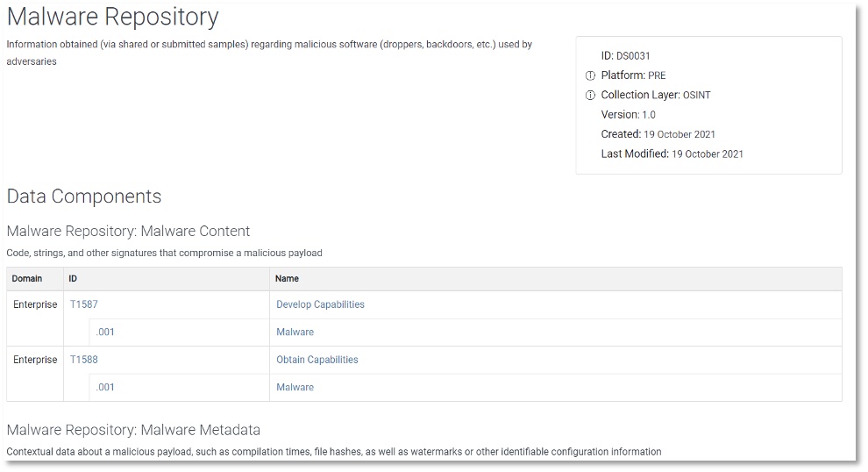Click the info icon beside Platform
This screenshot has width=868, height=472.
tap(591, 75)
